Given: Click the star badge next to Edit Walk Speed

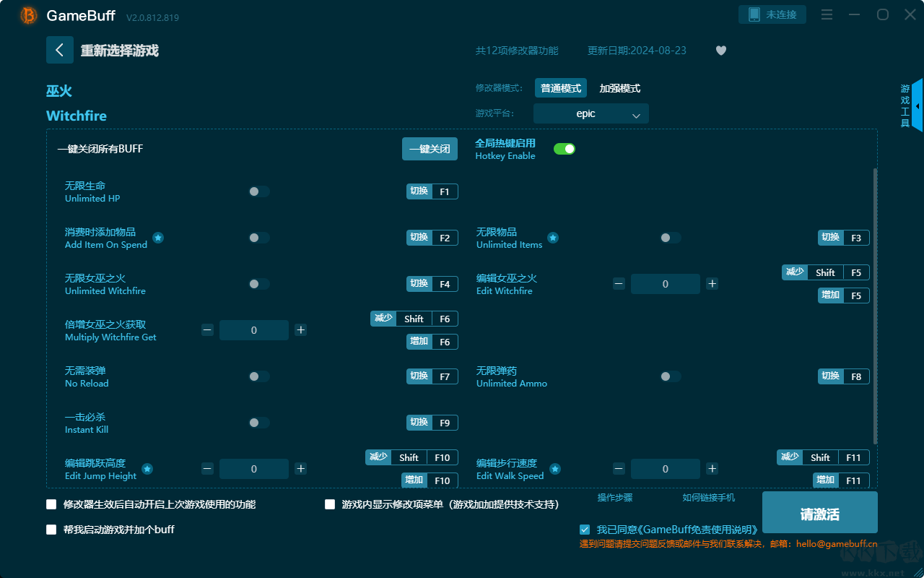Looking at the screenshot, I should pos(555,469).
